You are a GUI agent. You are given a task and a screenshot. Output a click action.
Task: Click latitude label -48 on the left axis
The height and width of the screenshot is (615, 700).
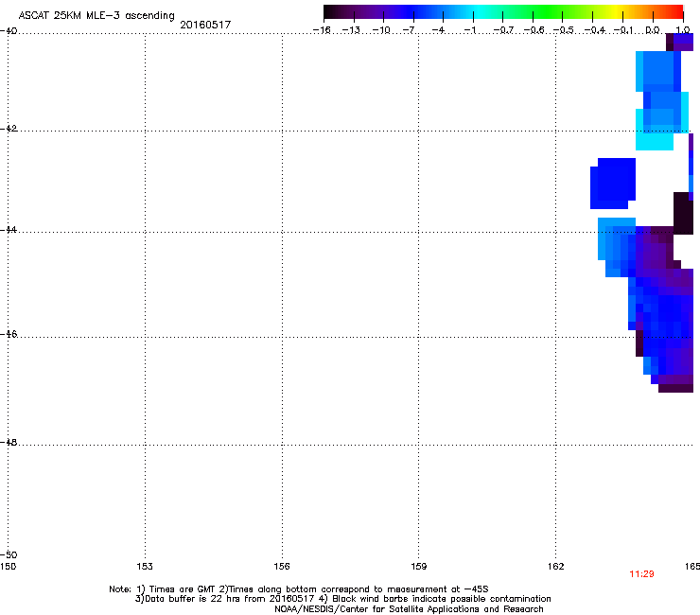pos(9,442)
